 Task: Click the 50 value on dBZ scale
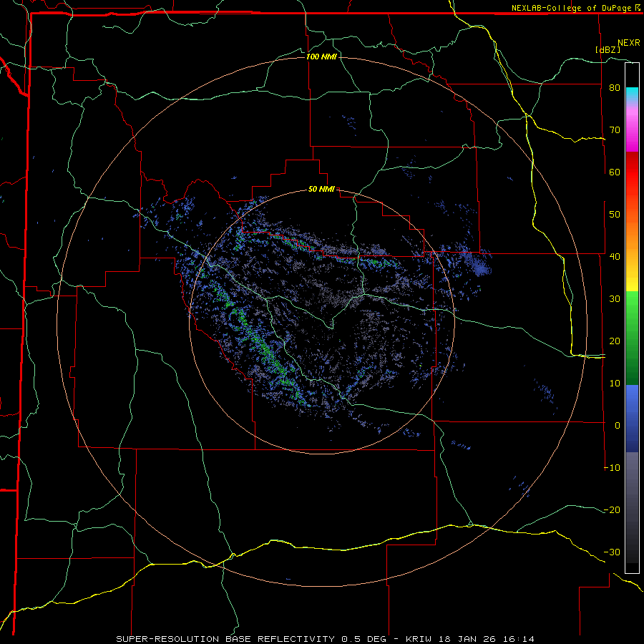click(615, 215)
